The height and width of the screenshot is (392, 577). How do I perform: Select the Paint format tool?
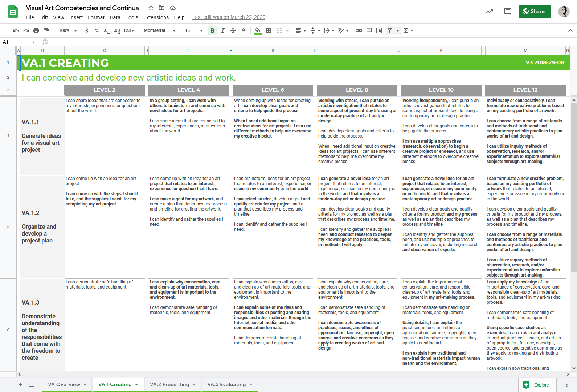(x=46, y=30)
